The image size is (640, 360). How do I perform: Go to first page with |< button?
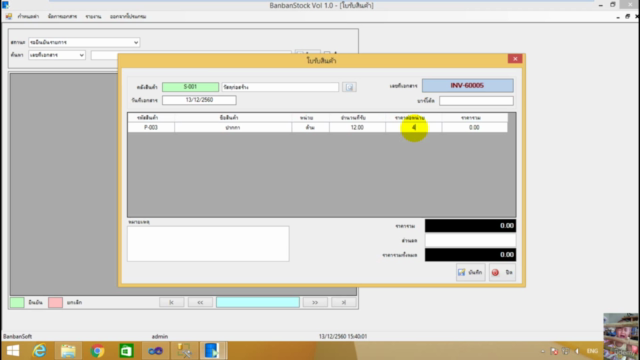[x=171, y=302]
